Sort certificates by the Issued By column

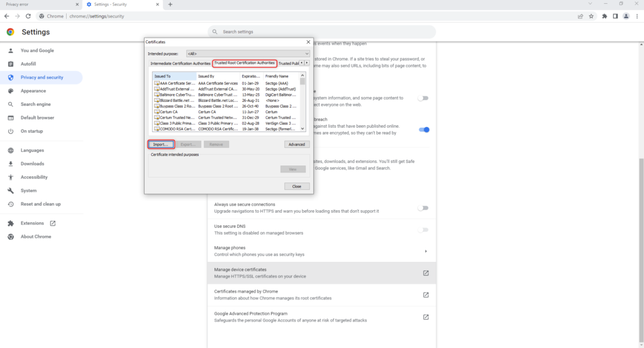pyautogui.click(x=218, y=76)
